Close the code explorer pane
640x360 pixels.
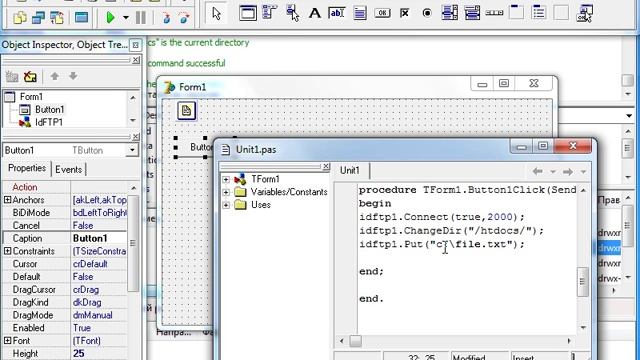tap(326, 166)
